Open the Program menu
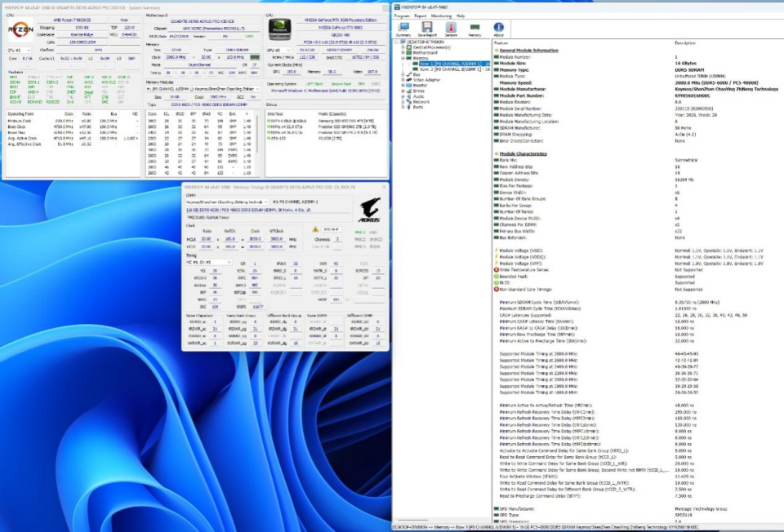The width and height of the screenshot is (784, 532). coord(402,16)
